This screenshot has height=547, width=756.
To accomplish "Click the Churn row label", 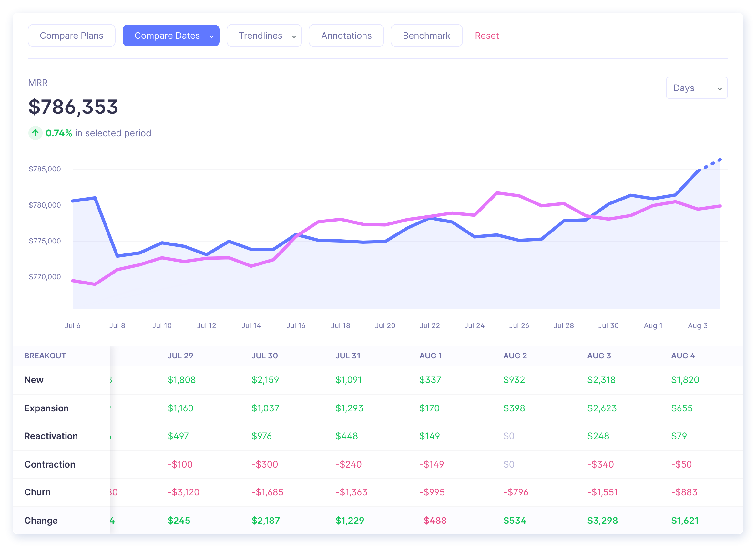I will 37,492.
